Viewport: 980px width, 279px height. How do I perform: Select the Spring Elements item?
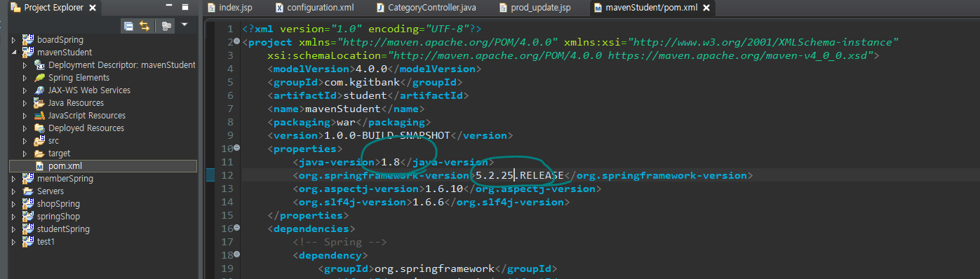coord(79,78)
